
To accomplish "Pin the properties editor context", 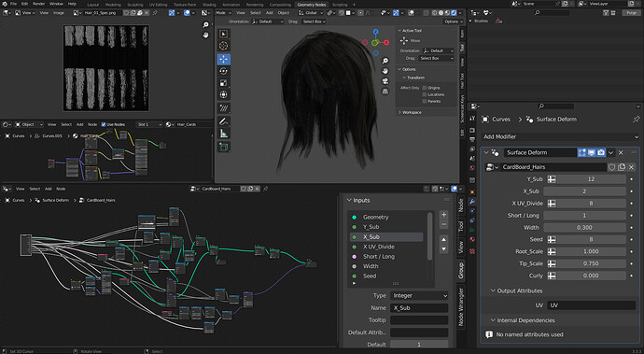I will pyautogui.click(x=637, y=120).
